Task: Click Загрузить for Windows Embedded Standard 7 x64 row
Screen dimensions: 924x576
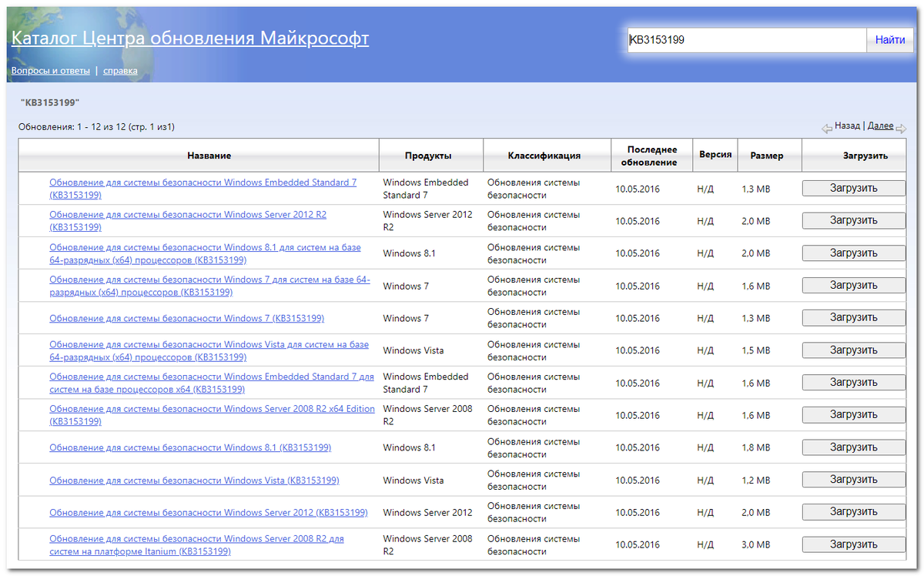Action: point(853,382)
